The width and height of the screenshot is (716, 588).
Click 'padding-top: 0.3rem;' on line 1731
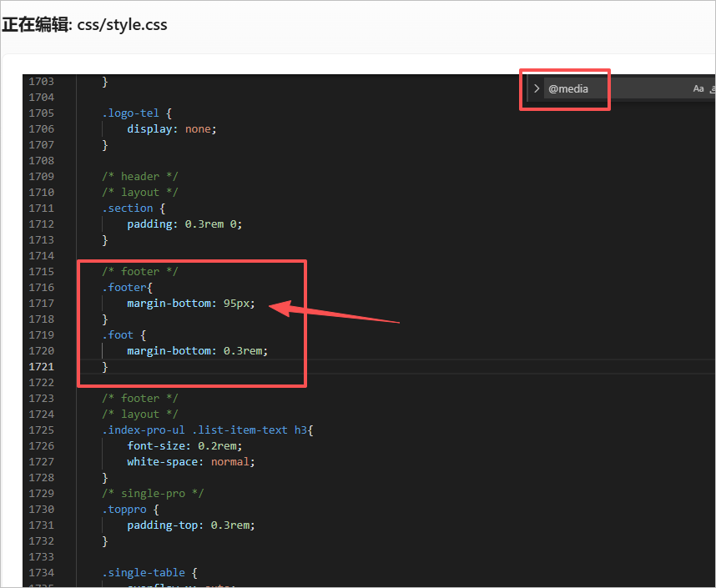[x=191, y=525]
